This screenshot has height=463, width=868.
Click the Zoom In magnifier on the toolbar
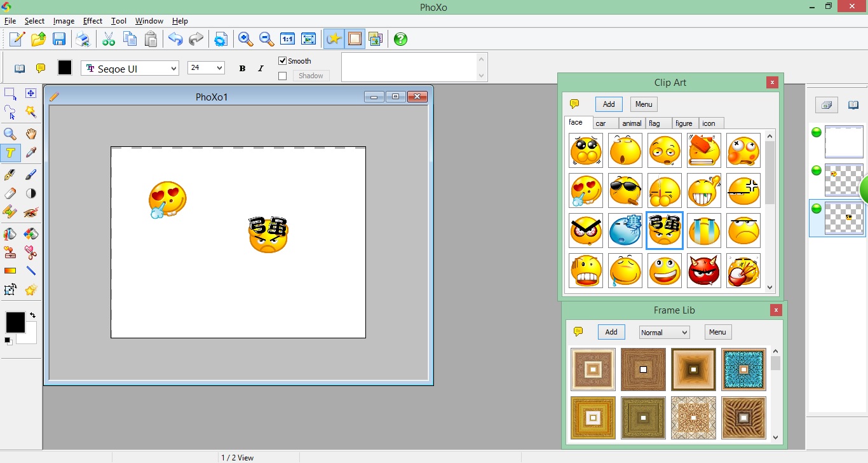click(x=245, y=39)
